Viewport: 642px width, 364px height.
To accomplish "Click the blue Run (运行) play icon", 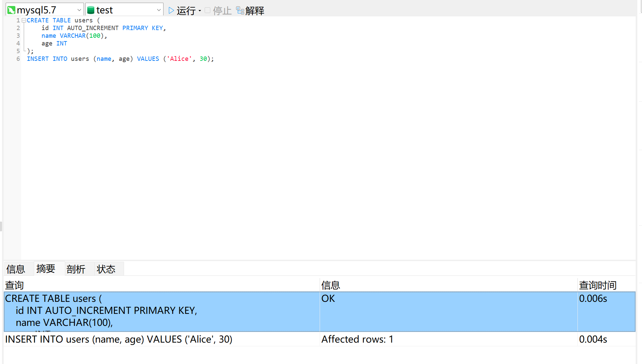I will pyautogui.click(x=171, y=10).
